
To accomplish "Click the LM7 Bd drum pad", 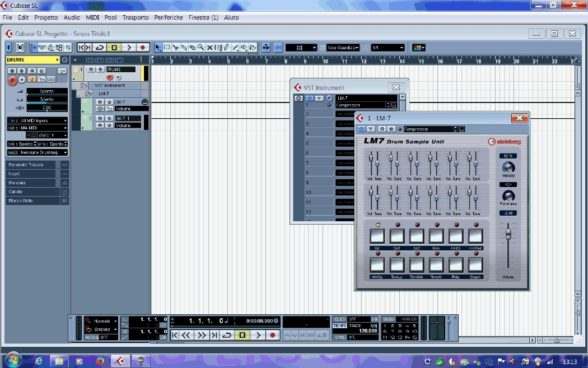I will click(x=377, y=236).
